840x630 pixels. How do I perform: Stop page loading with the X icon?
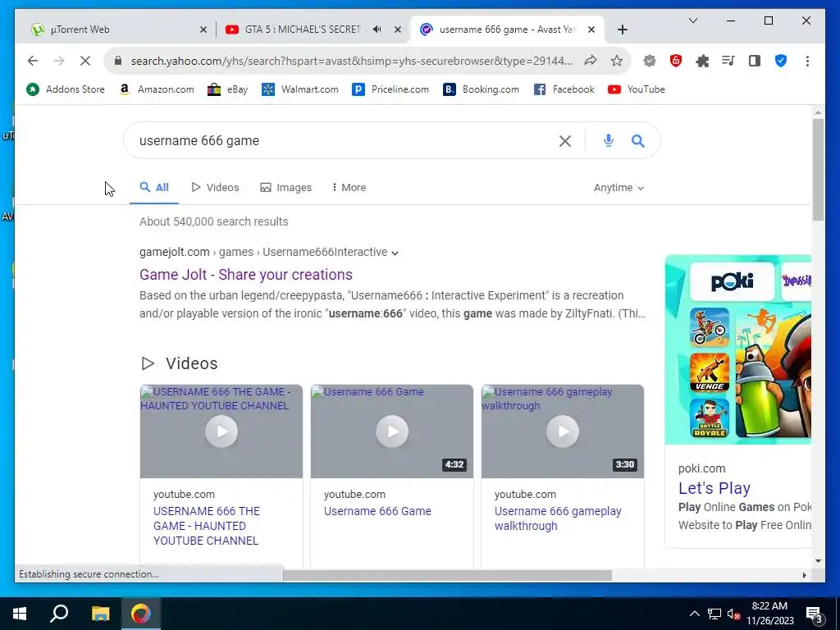pos(85,61)
